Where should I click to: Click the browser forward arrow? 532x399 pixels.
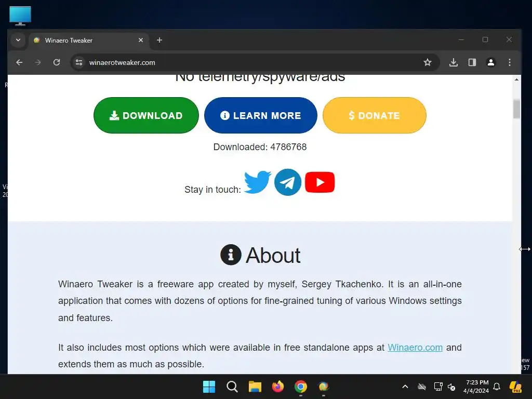tap(38, 62)
